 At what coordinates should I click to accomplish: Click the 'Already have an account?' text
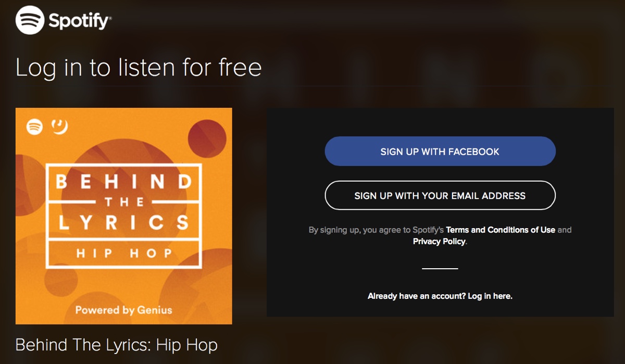click(417, 296)
